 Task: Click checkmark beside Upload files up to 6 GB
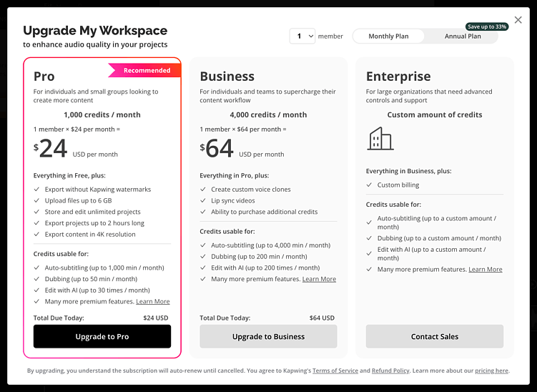(36, 200)
